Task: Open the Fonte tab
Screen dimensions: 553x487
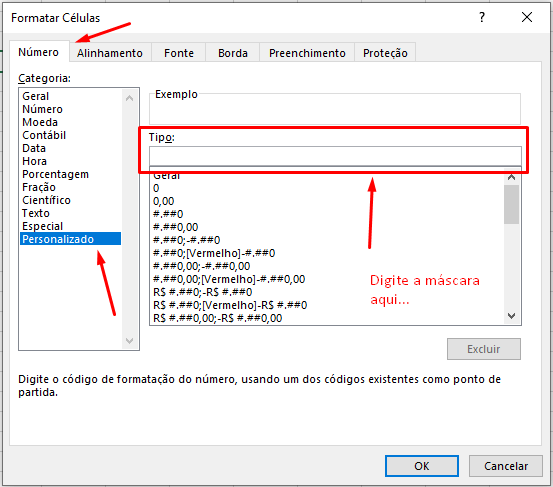Action: click(x=179, y=53)
